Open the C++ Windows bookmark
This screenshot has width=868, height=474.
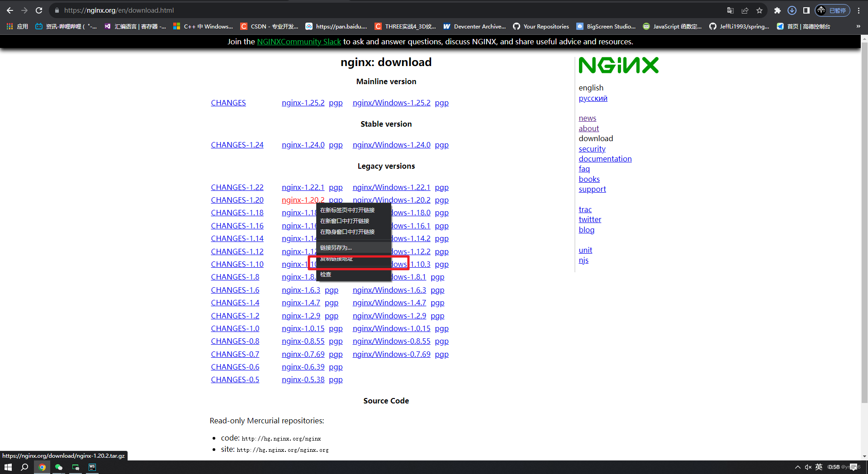(x=203, y=27)
